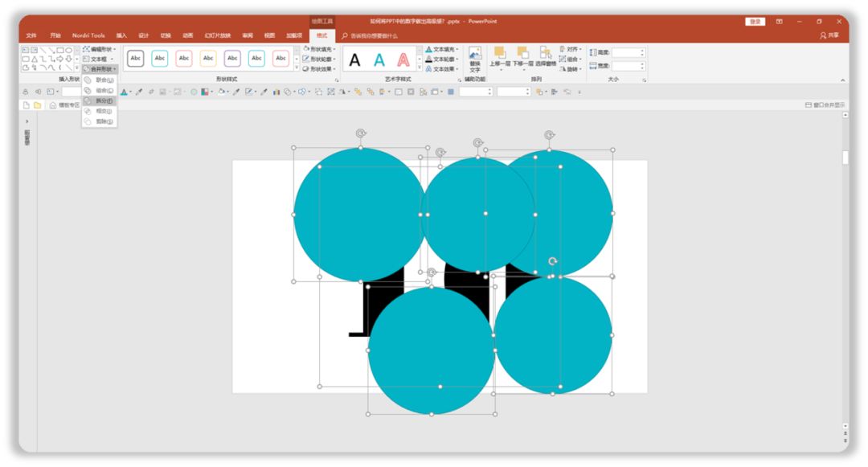The height and width of the screenshot is (467, 868).
Task: Click the 替换文字 (Alt Text) button
Action: (475, 59)
